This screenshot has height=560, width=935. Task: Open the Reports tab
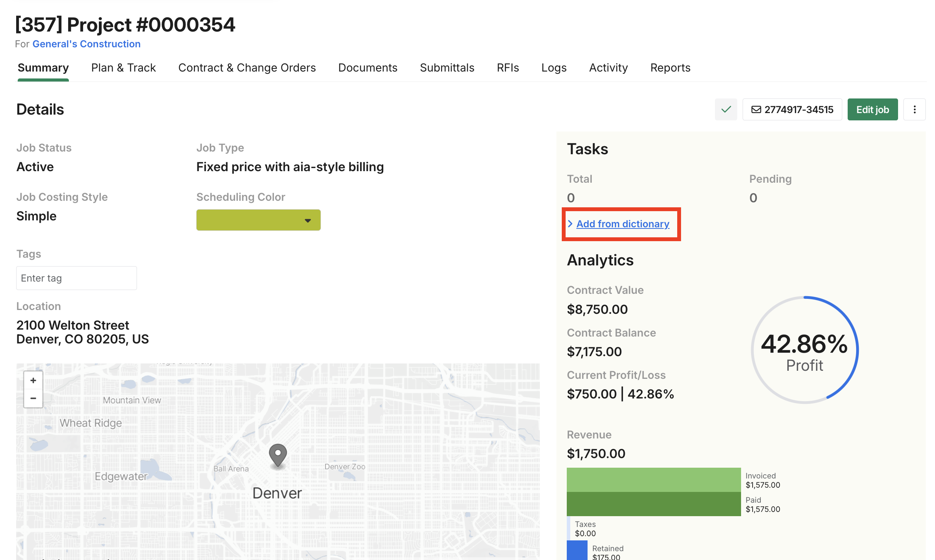coord(670,68)
